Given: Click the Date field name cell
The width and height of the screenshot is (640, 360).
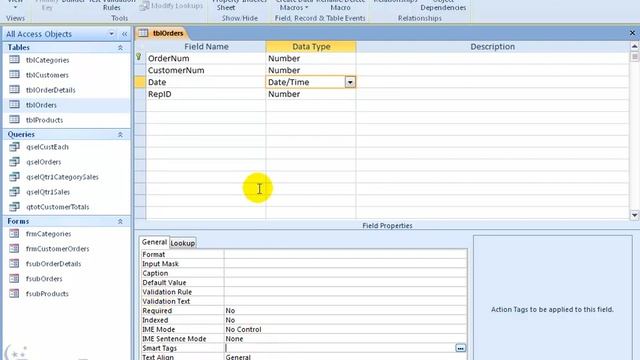Looking at the screenshot, I should click(206, 82).
